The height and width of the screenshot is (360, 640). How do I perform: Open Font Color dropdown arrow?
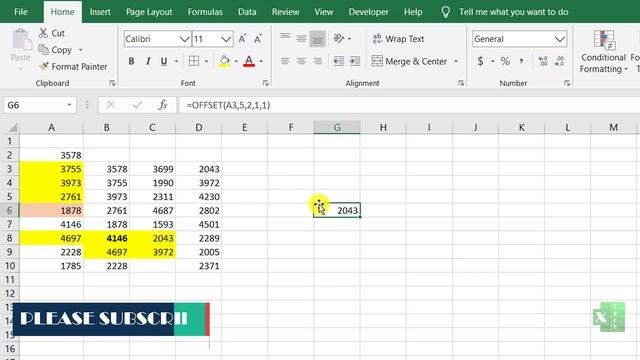coord(261,61)
